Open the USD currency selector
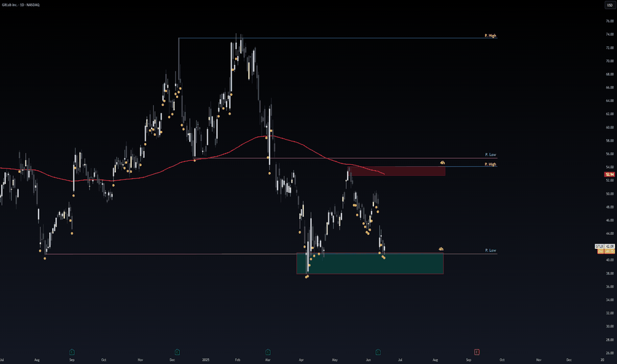 pyautogui.click(x=610, y=5)
